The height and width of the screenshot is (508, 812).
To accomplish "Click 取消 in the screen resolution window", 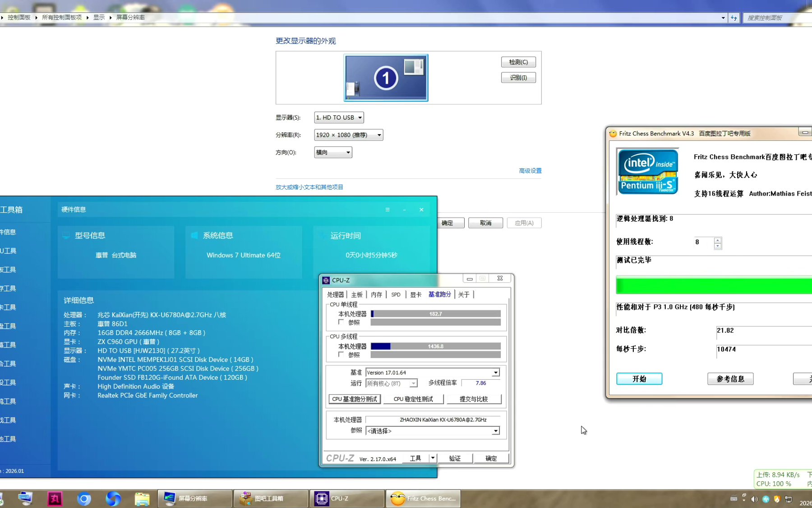I will point(485,223).
